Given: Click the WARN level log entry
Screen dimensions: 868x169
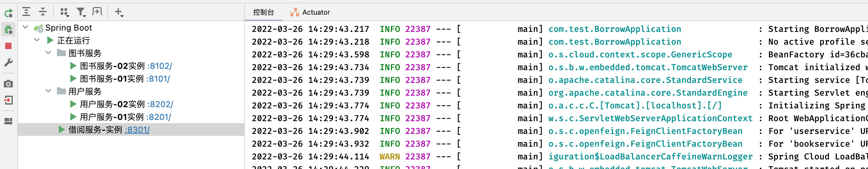Looking at the screenshot, I should coord(390,157).
